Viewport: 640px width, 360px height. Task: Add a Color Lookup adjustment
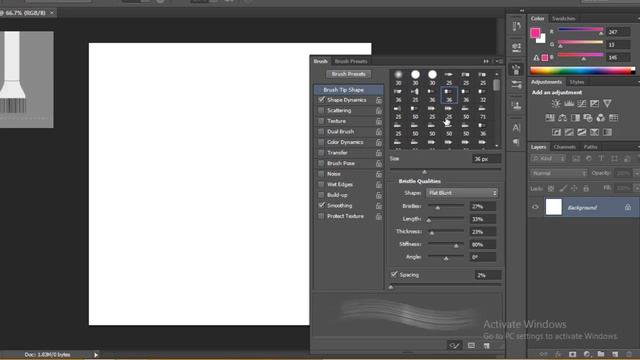click(613, 118)
